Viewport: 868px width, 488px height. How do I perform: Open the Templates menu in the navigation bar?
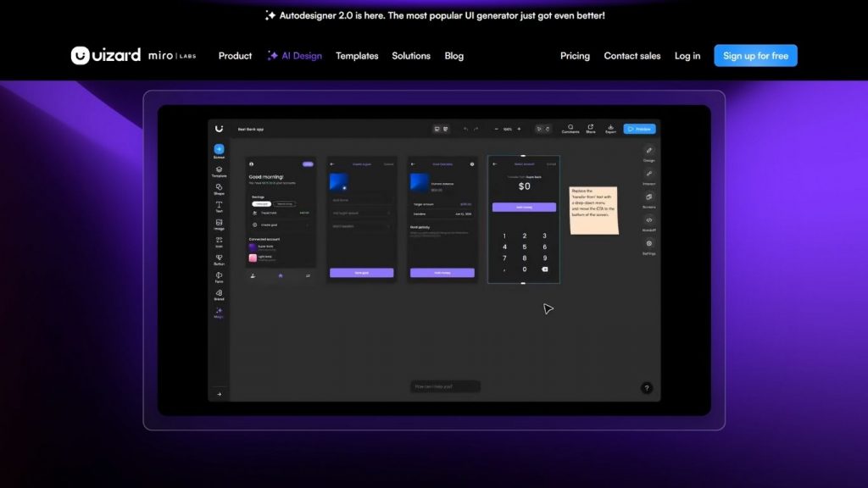pos(357,56)
